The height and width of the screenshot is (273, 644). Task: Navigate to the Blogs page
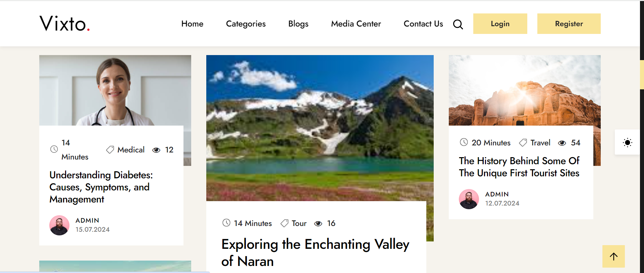(x=298, y=24)
